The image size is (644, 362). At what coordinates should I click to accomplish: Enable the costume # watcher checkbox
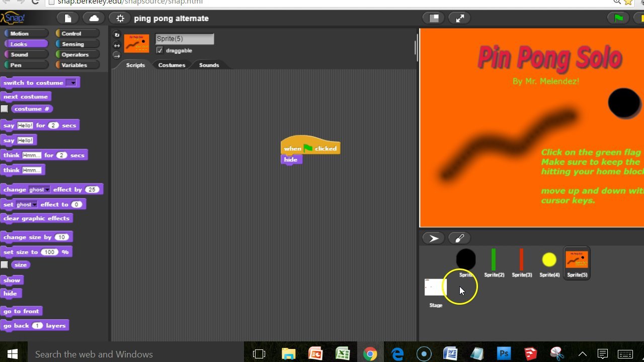pos(5,109)
